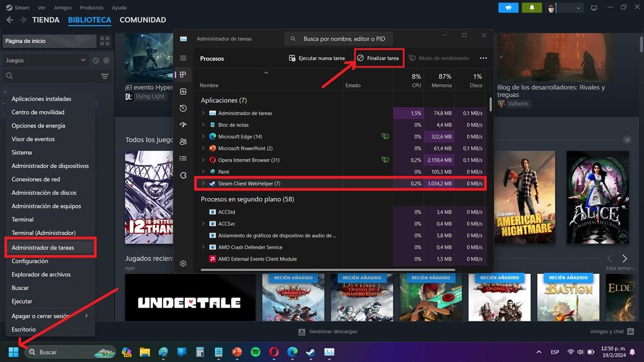Open three-dots more options in Task Manager
This screenshot has width=644, height=362.
coord(484,58)
